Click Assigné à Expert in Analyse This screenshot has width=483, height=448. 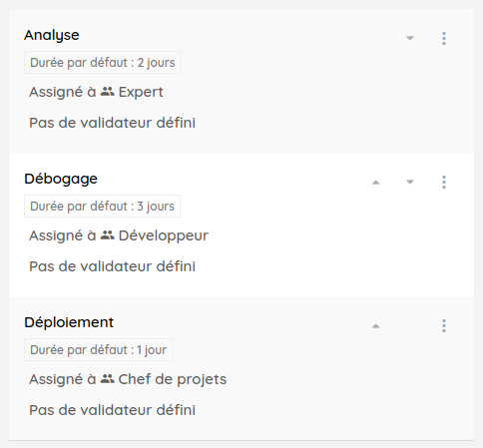coord(96,92)
